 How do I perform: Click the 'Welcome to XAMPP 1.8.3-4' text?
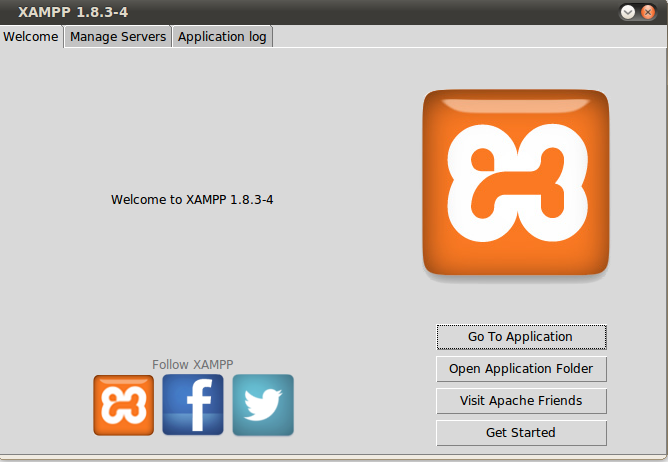tap(192, 199)
